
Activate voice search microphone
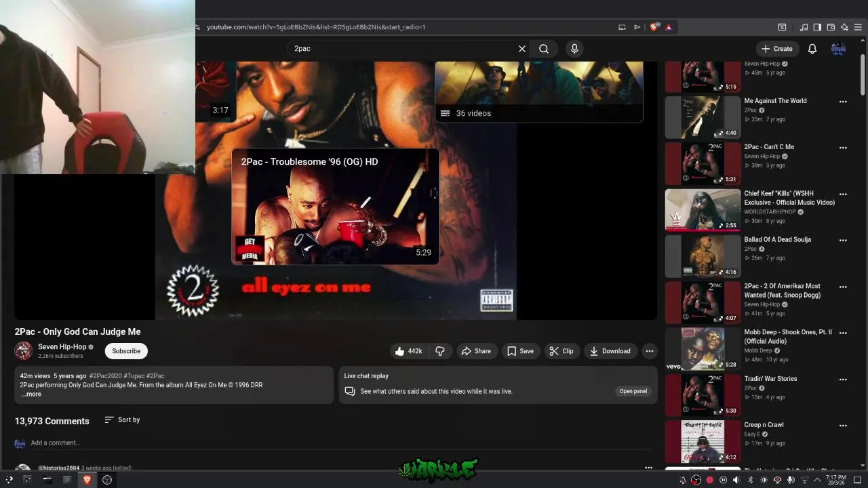[574, 49]
